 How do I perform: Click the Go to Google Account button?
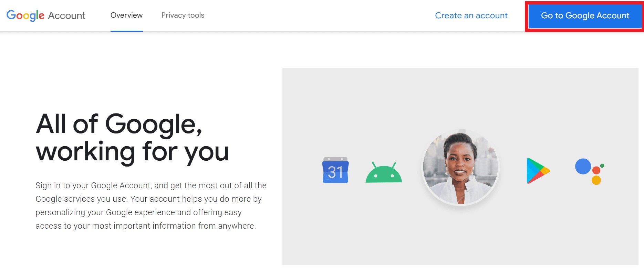tap(585, 16)
